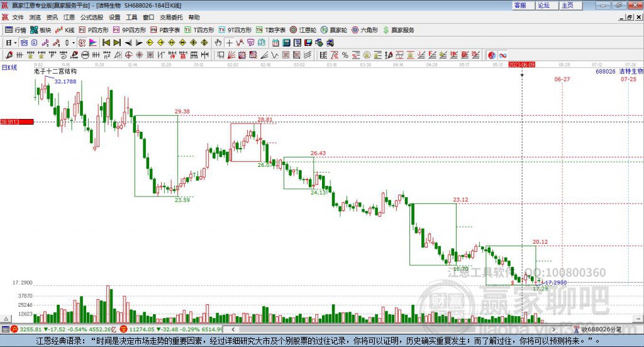Click the horizontal scrollbar right arrow
Image resolution: width=644 pixels, height=347 pixels.
pyautogui.click(x=553, y=329)
